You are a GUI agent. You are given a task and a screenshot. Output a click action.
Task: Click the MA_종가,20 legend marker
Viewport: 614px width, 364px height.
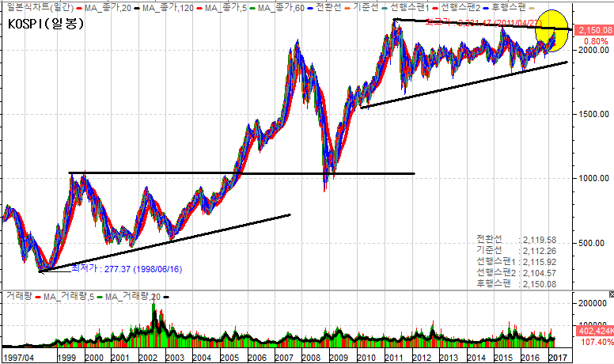(79, 7)
